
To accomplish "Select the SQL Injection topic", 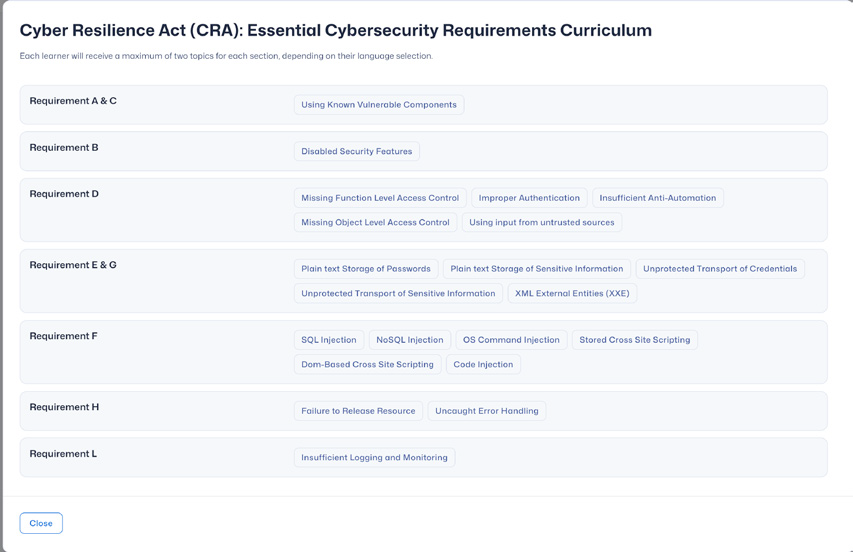I will 329,340.
